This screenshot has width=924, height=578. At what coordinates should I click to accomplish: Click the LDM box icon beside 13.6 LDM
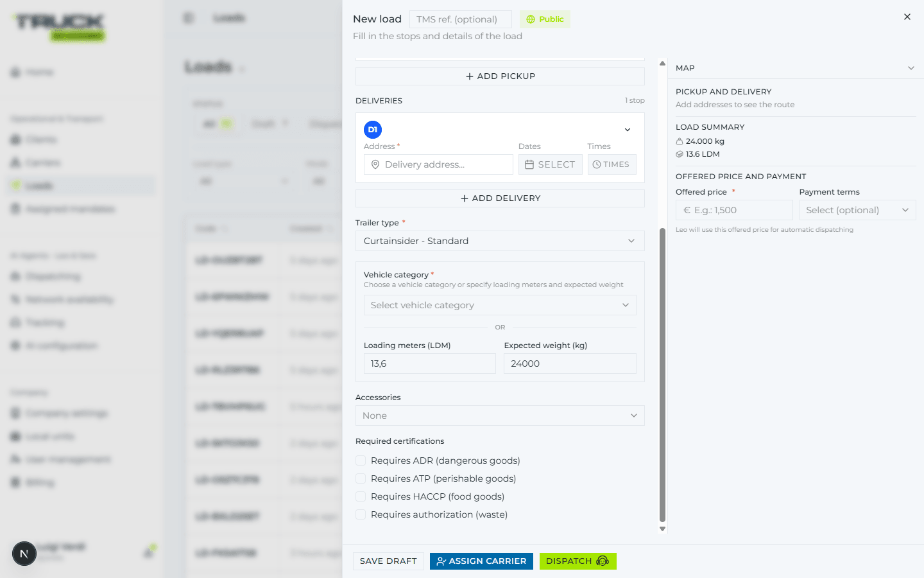coord(680,154)
